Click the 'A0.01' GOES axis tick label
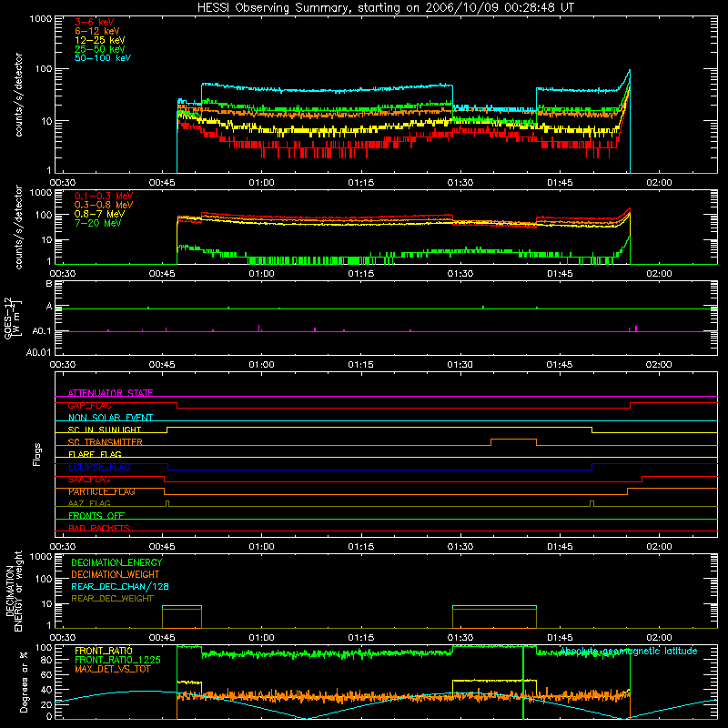This screenshot has width=728, height=728. [39, 352]
